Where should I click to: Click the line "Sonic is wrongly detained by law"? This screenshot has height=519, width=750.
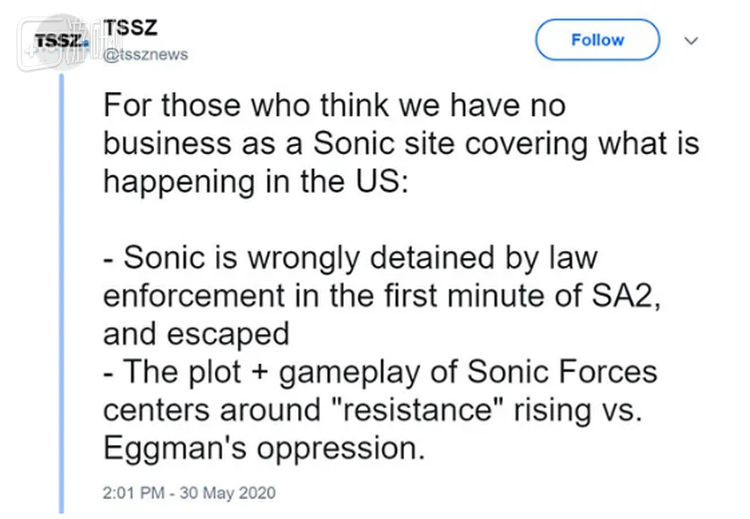coord(350,257)
